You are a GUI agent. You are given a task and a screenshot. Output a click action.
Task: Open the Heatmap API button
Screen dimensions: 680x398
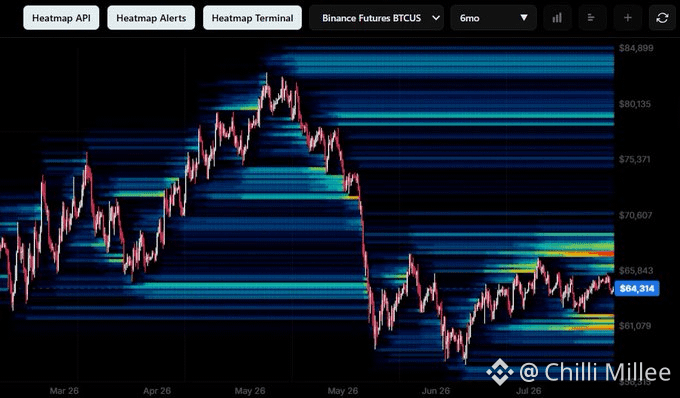click(x=61, y=18)
